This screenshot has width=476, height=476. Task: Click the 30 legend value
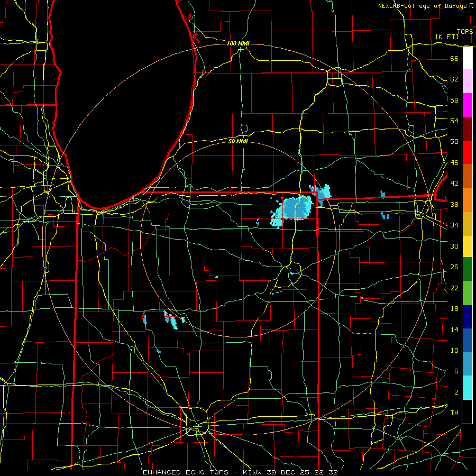[454, 246]
